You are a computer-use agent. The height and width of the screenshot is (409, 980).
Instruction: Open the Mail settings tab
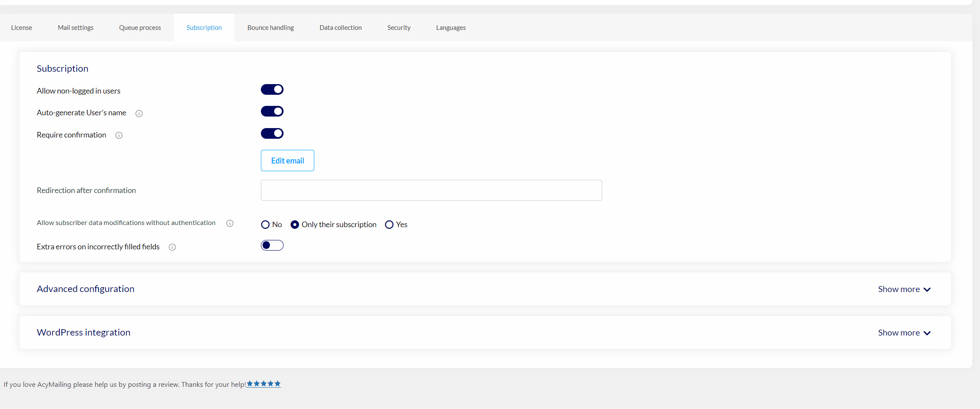[76, 28]
